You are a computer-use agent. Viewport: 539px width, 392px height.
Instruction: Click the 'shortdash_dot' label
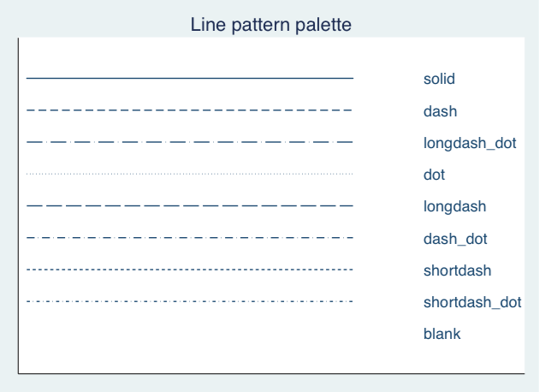pos(472,302)
